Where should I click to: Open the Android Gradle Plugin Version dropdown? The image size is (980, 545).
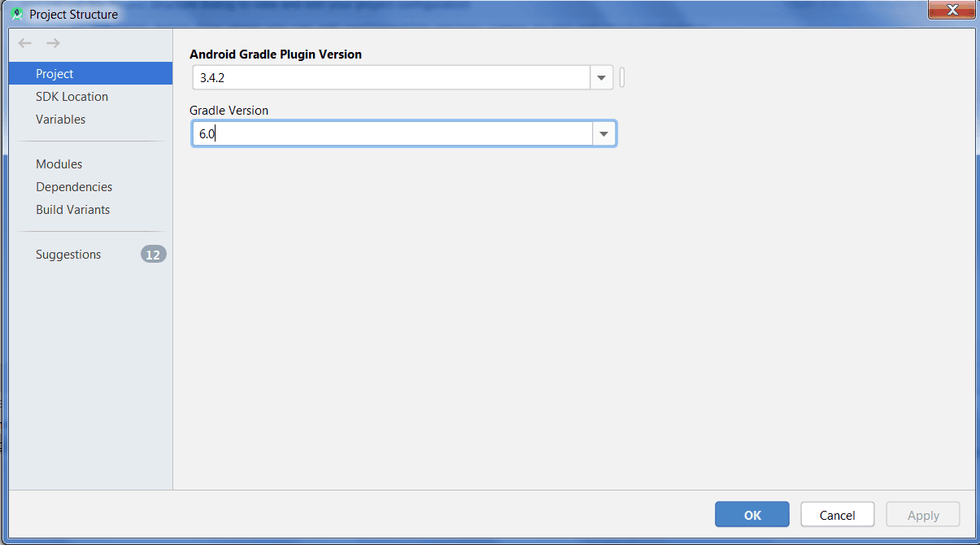600,77
